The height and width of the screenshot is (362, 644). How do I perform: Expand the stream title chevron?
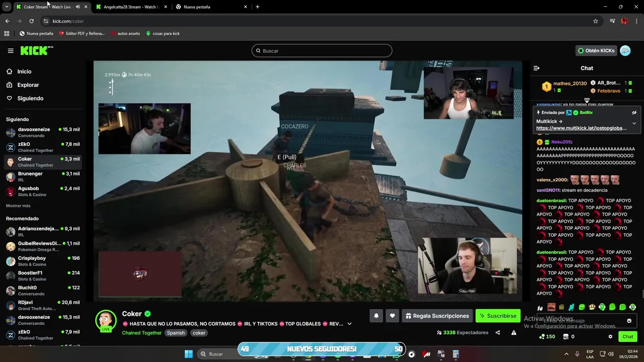(x=349, y=324)
